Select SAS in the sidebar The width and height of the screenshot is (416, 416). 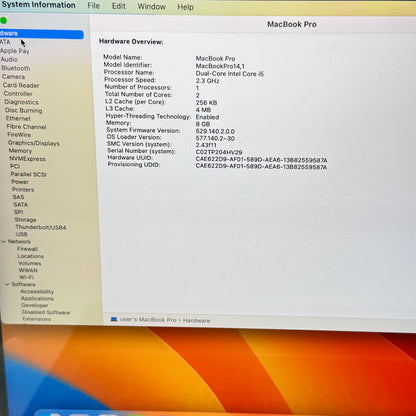18,197
